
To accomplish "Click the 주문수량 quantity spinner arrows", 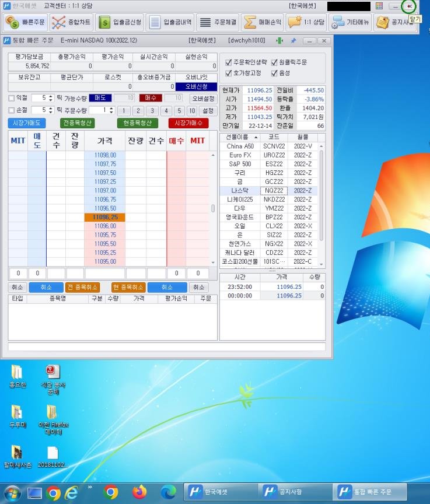I will [111, 110].
